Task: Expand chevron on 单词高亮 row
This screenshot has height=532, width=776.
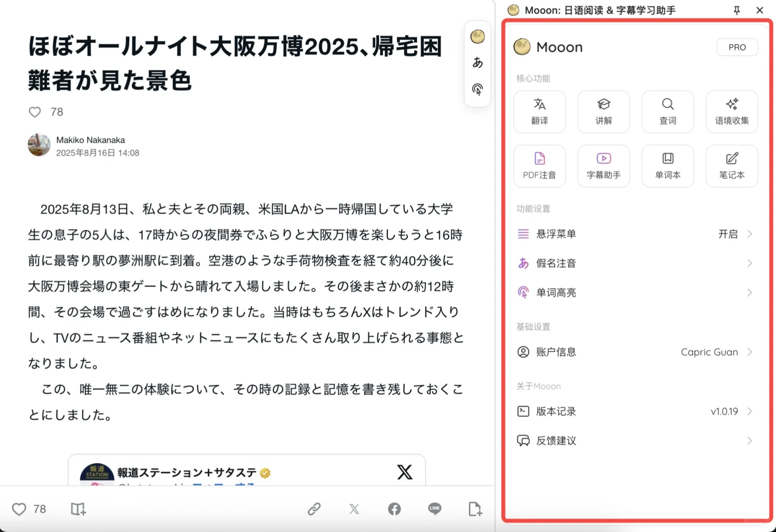Action: click(x=749, y=293)
